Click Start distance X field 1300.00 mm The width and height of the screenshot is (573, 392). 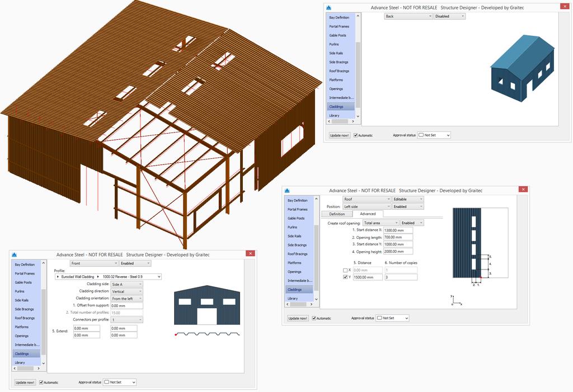(x=398, y=230)
